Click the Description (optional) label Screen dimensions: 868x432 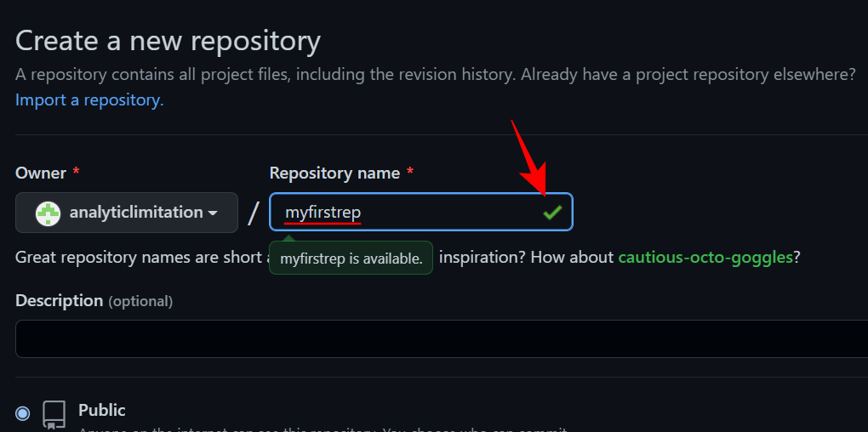click(x=94, y=301)
